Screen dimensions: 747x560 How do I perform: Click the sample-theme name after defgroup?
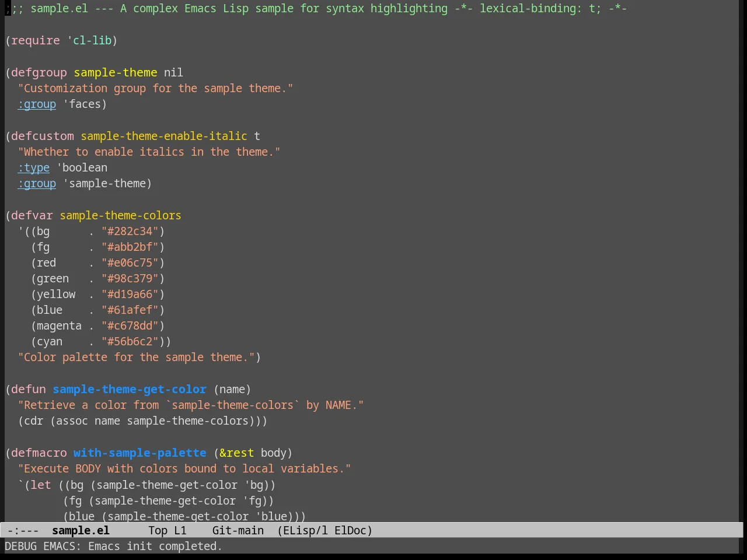[116, 72]
